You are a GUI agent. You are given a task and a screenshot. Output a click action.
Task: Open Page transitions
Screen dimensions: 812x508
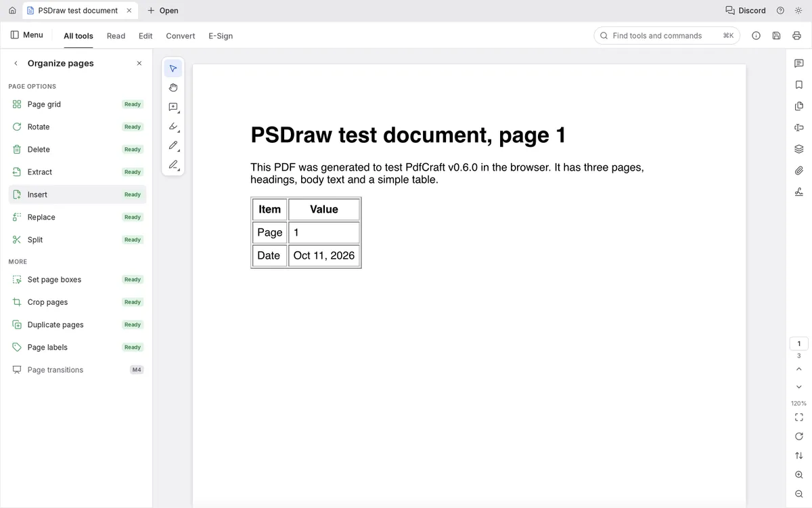pos(77,370)
